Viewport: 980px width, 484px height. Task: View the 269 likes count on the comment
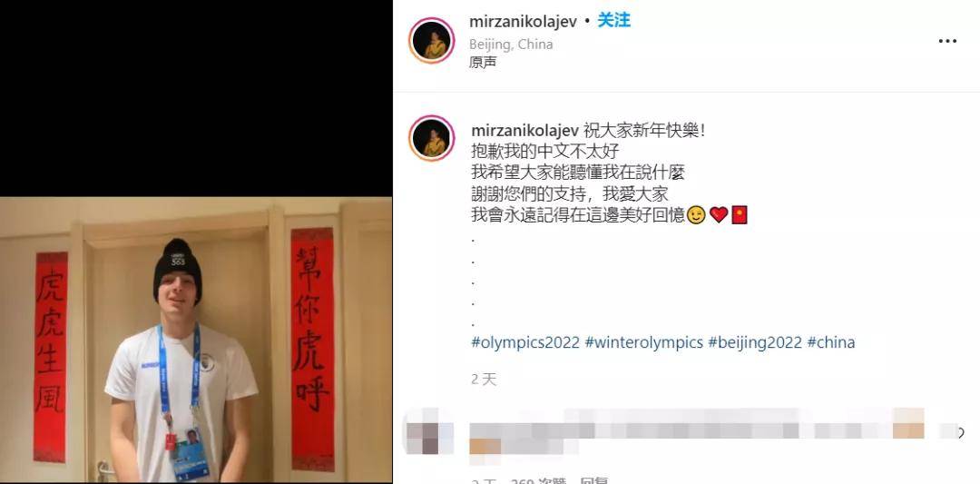(x=538, y=481)
